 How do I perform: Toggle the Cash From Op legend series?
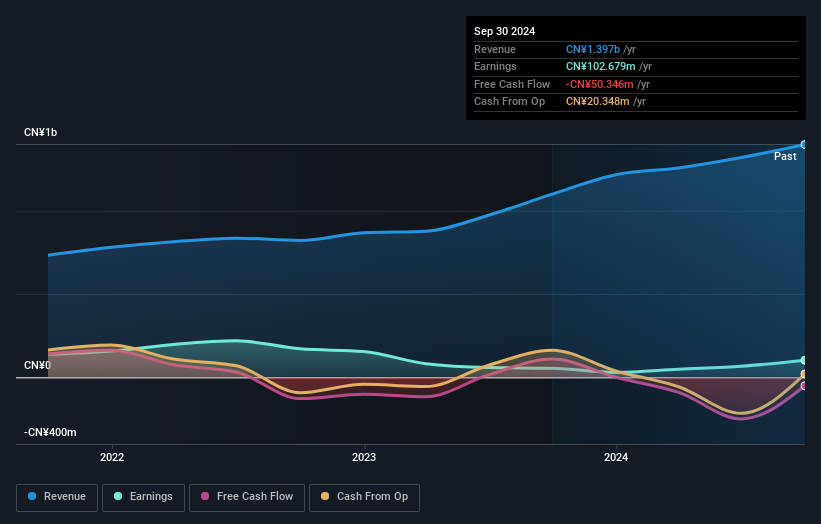point(364,497)
